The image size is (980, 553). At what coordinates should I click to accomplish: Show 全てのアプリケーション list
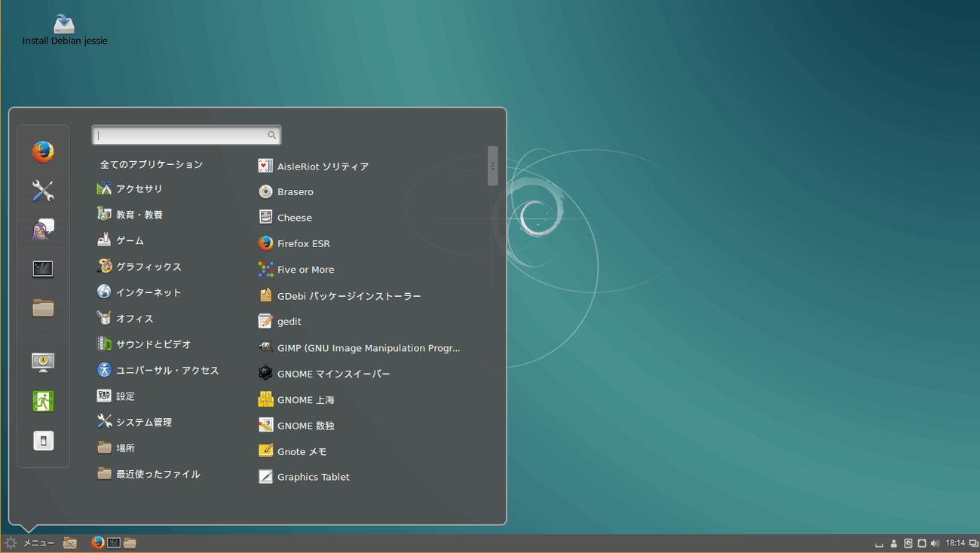point(152,164)
